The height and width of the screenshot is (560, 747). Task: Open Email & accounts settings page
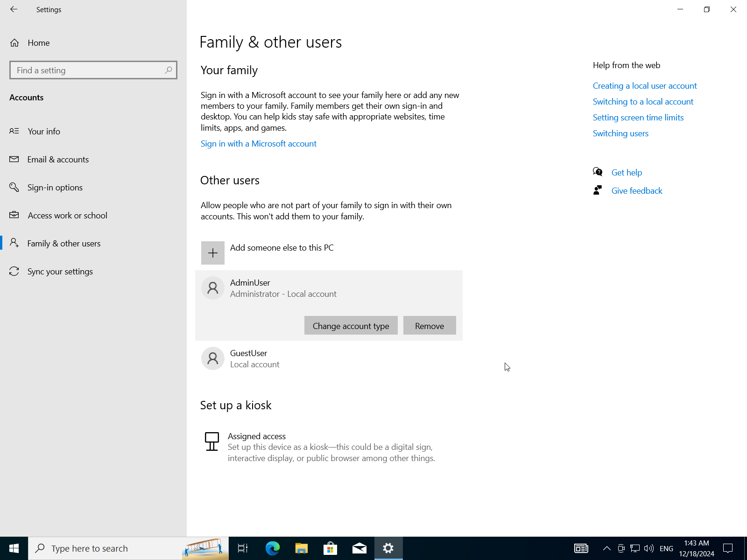(x=93, y=159)
